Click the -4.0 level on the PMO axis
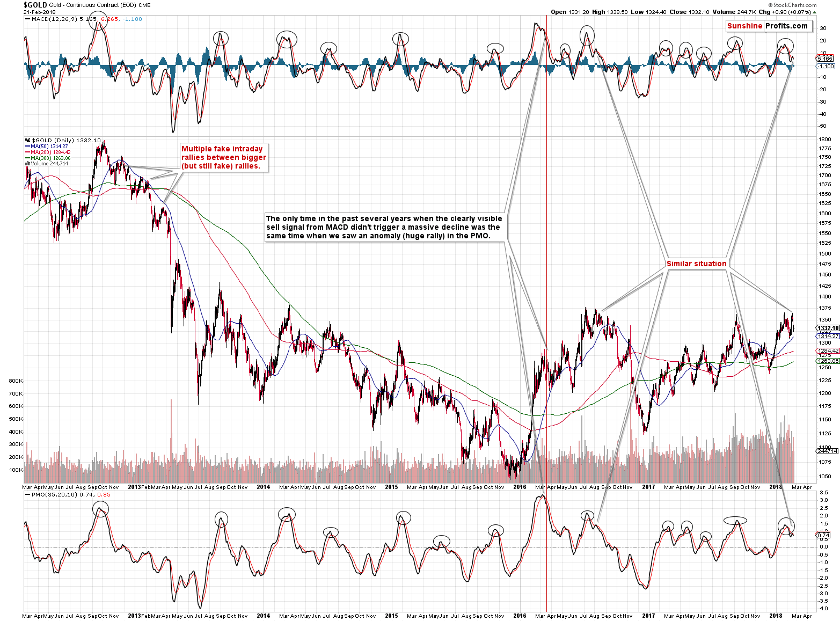This screenshot has height=621, width=840. click(823, 609)
